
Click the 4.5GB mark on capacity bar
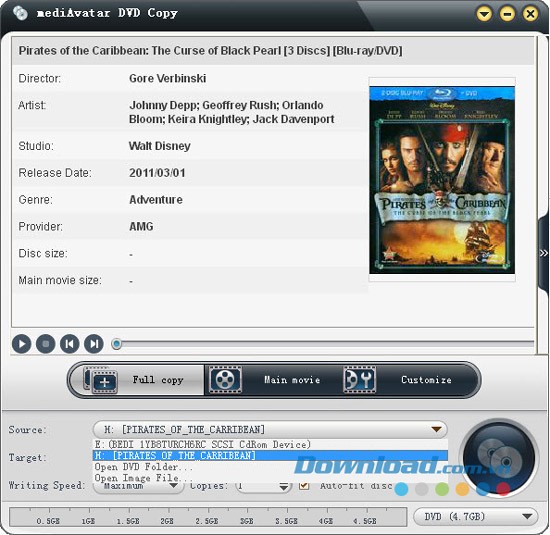tap(365, 521)
